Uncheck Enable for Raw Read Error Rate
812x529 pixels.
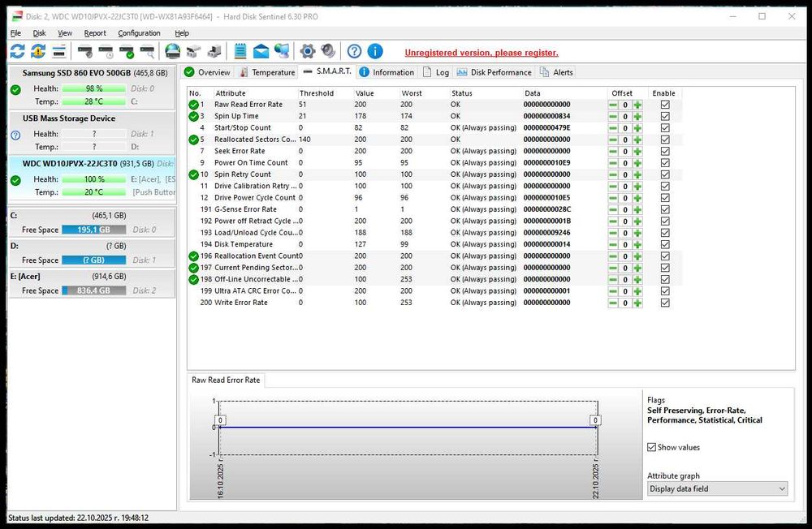pyautogui.click(x=665, y=105)
